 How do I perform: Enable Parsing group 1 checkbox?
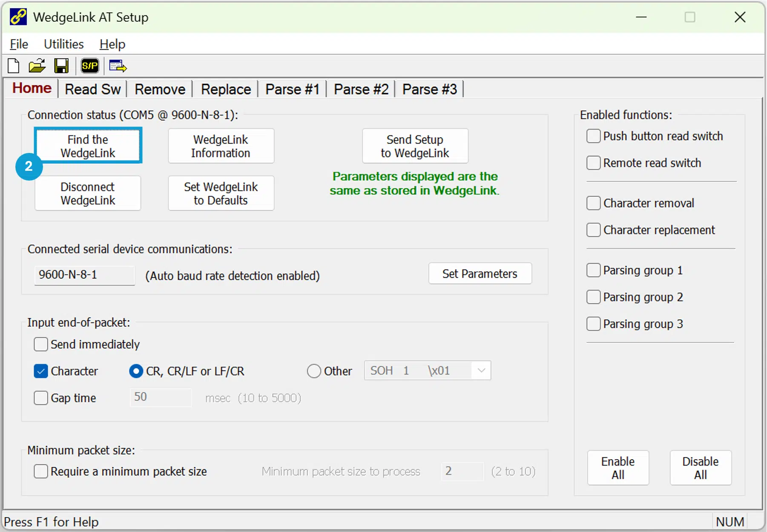594,270
